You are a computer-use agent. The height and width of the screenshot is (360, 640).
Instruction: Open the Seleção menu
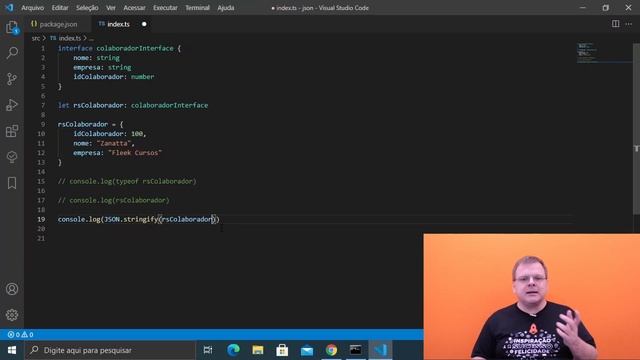click(x=87, y=8)
